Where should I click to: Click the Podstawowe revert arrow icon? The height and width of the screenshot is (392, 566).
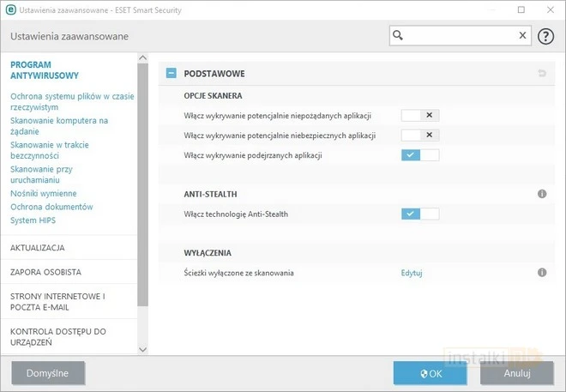pyautogui.click(x=542, y=74)
